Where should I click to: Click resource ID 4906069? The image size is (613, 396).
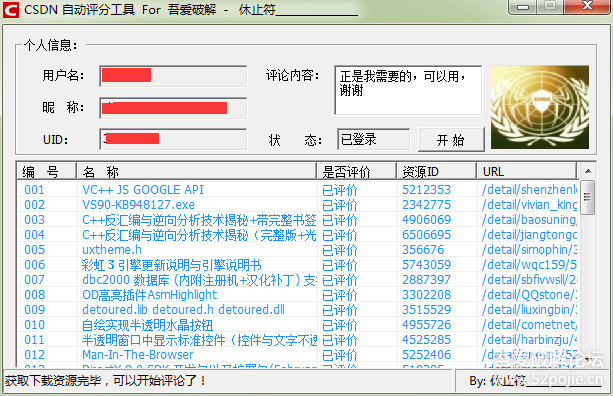click(427, 220)
